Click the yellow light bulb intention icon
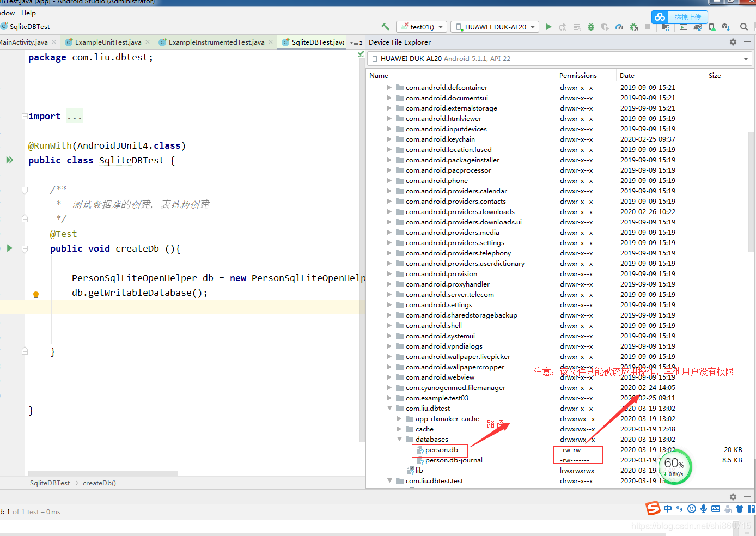 36,295
